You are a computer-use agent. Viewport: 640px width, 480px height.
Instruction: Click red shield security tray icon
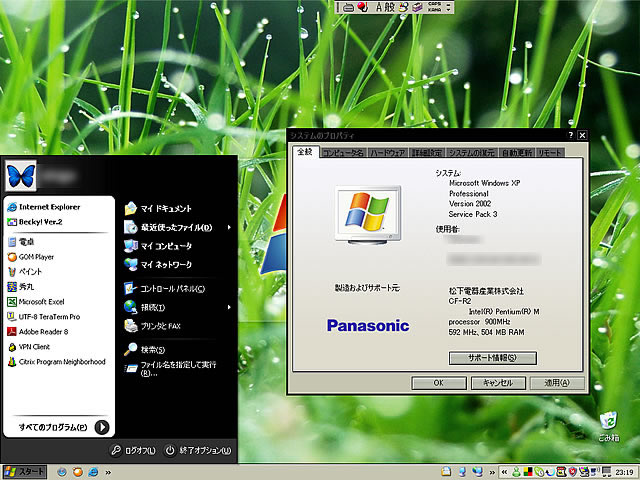coord(572,472)
